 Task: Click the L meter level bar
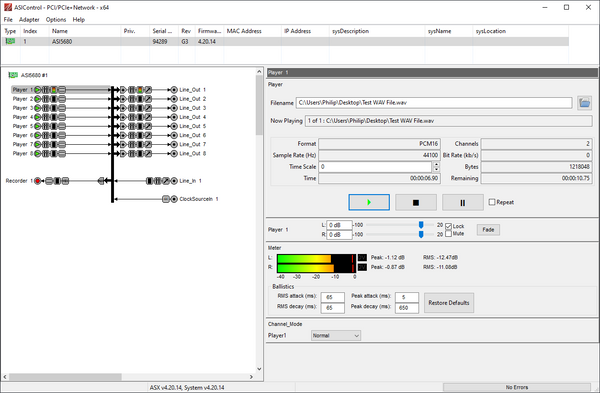[x=316, y=259]
